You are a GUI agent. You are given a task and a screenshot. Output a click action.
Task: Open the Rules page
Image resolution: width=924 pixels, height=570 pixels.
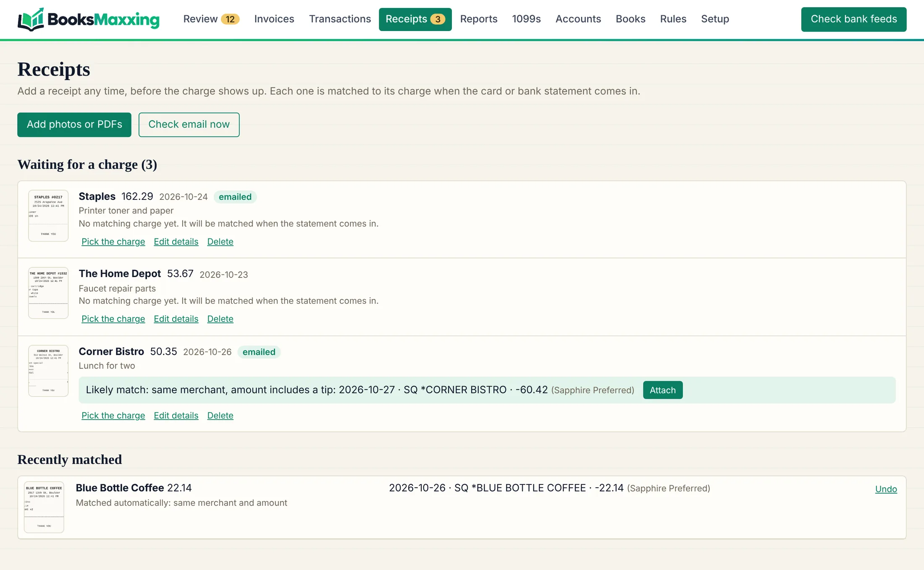point(673,19)
